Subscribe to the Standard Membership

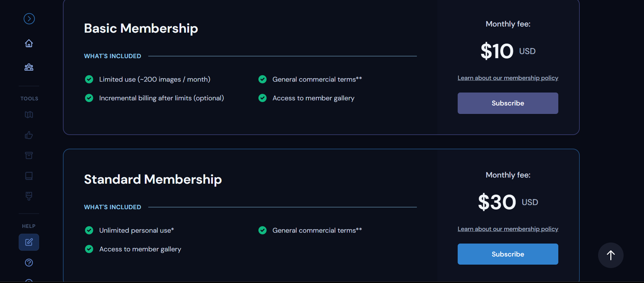click(x=508, y=254)
